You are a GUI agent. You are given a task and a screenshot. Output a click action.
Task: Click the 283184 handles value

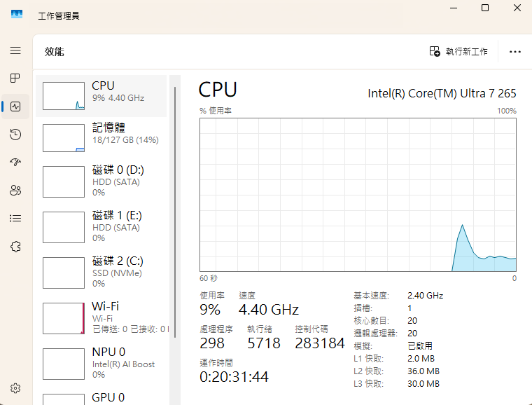pos(320,343)
